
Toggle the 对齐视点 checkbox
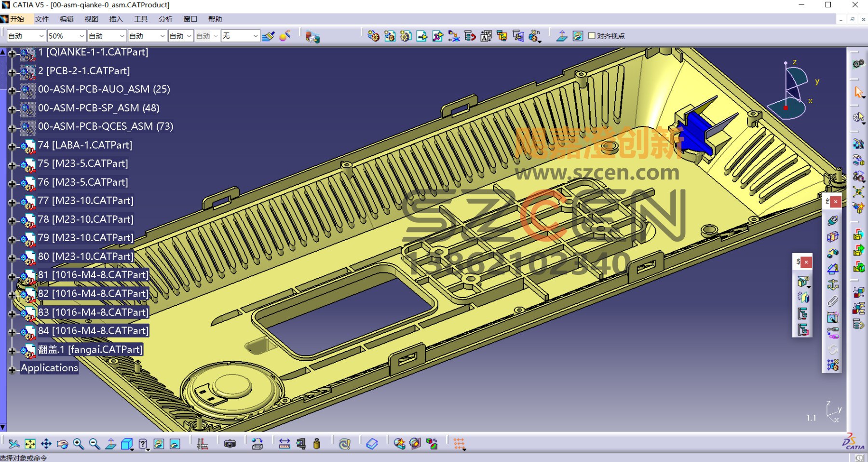(x=592, y=36)
